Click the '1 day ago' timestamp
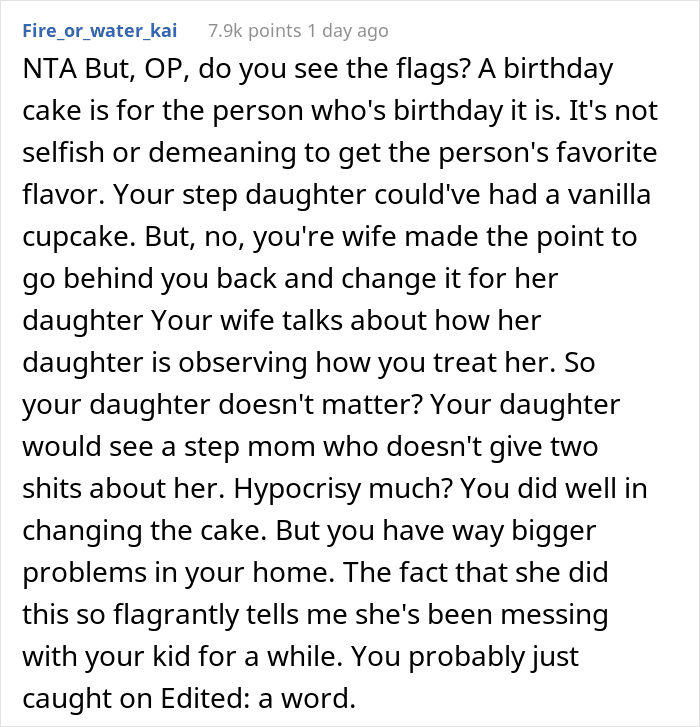This screenshot has height=727, width=700. click(348, 31)
